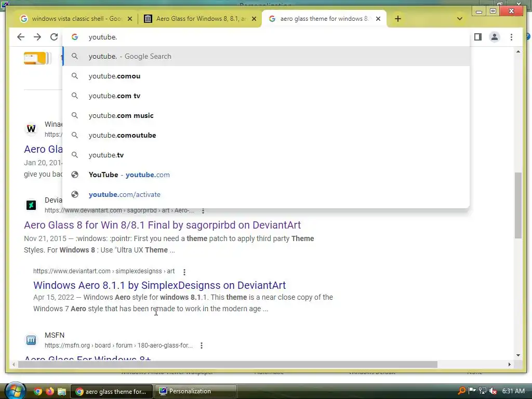Click globe icon beside 'youtube.com/activate'
Screen dimensions: 532x399
coord(75,194)
